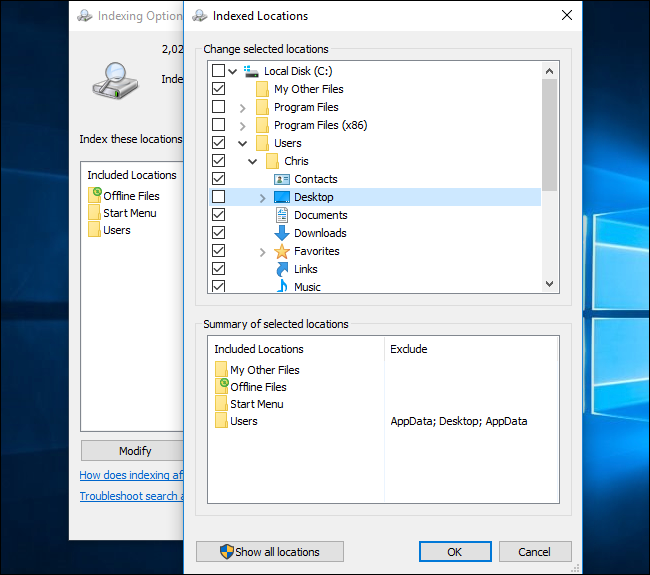Uncheck the Chris folder checkbox
This screenshot has height=575, width=650.
[x=218, y=161]
